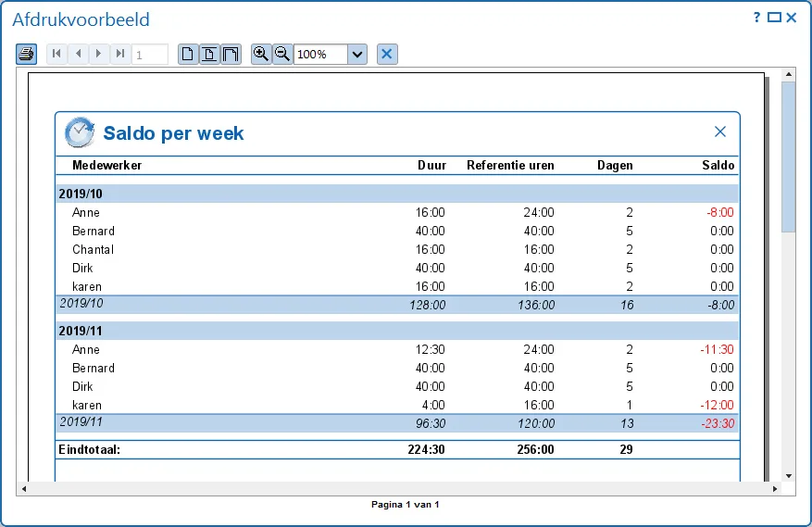The image size is (812, 527).
Task: Click the 12:30 duration for Anne
Action: (430, 349)
